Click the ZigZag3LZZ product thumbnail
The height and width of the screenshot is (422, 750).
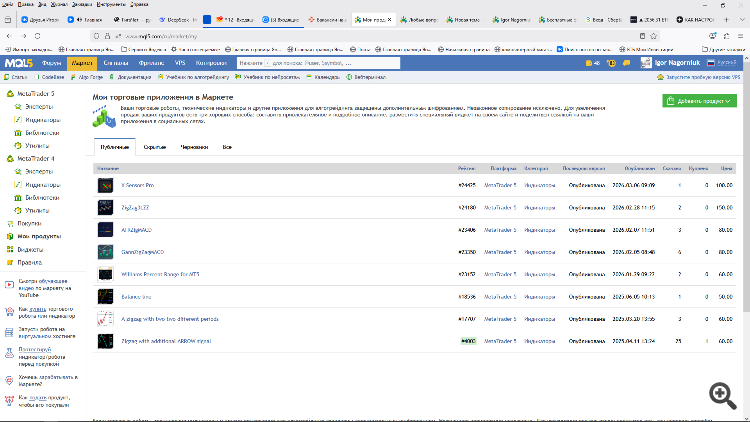[105, 208]
